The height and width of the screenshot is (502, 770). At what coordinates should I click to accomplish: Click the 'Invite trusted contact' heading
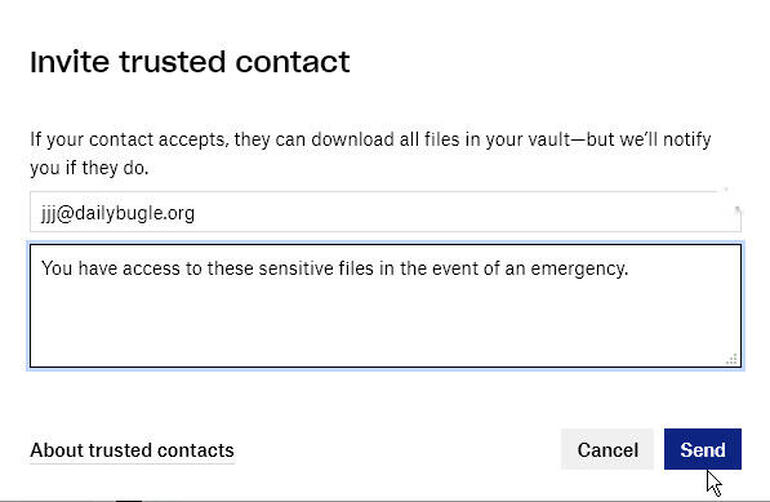click(190, 62)
